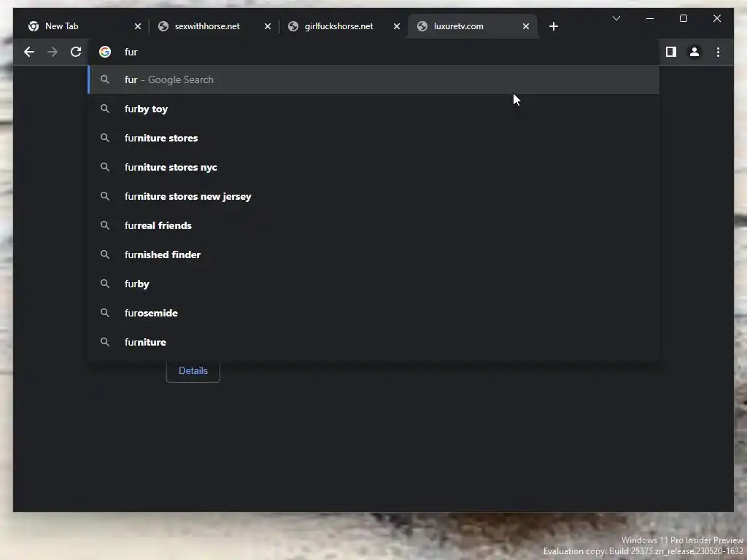Select the 'furniture' suggestion
747x560 pixels.
(374, 342)
